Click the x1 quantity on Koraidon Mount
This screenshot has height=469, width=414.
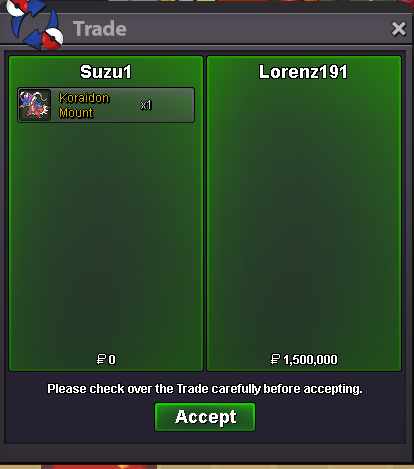[146, 105]
